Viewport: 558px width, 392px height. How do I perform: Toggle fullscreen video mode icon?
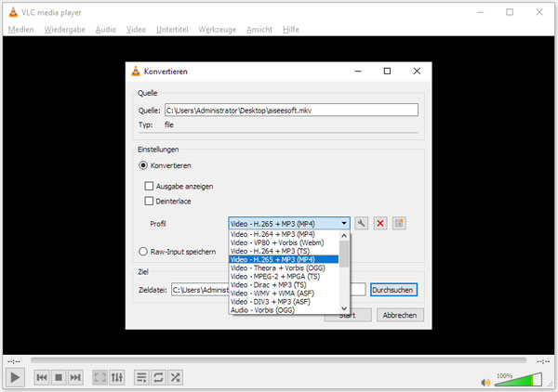[x=100, y=377]
